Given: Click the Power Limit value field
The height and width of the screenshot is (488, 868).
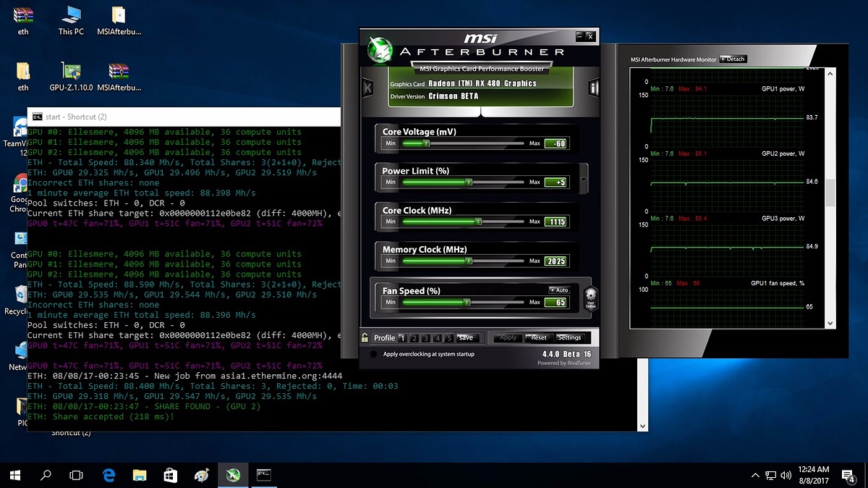Looking at the screenshot, I should 556,182.
